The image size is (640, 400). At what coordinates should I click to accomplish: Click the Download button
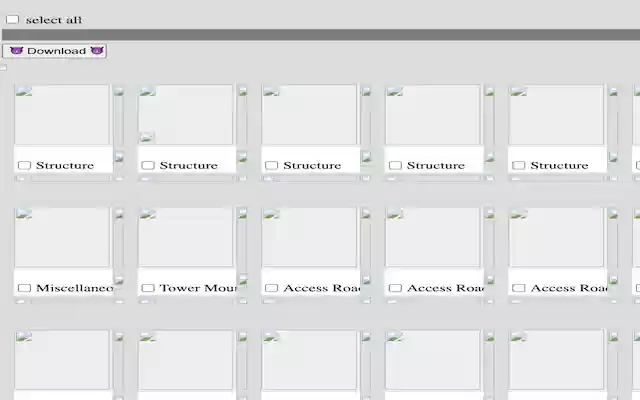pyautogui.click(x=55, y=51)
